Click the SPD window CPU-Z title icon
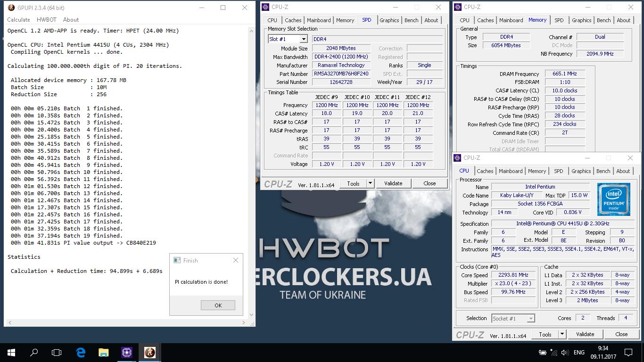 265,7
